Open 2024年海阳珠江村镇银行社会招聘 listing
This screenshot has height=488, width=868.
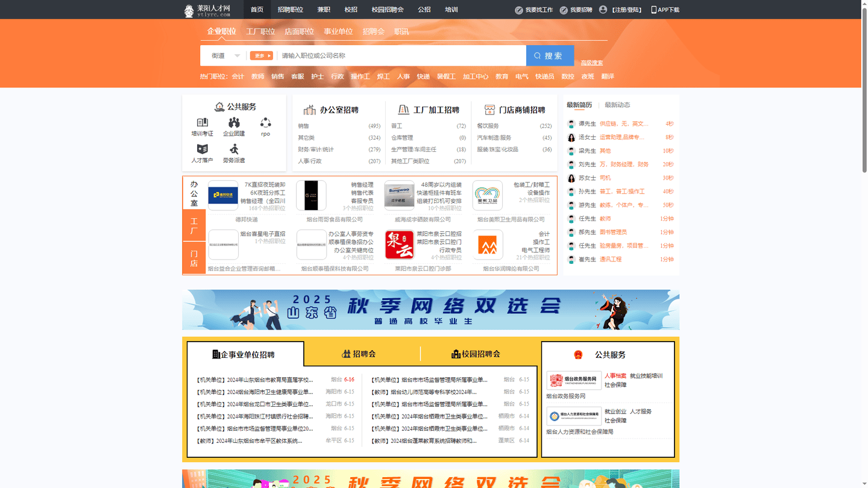[x=255, y=416]
